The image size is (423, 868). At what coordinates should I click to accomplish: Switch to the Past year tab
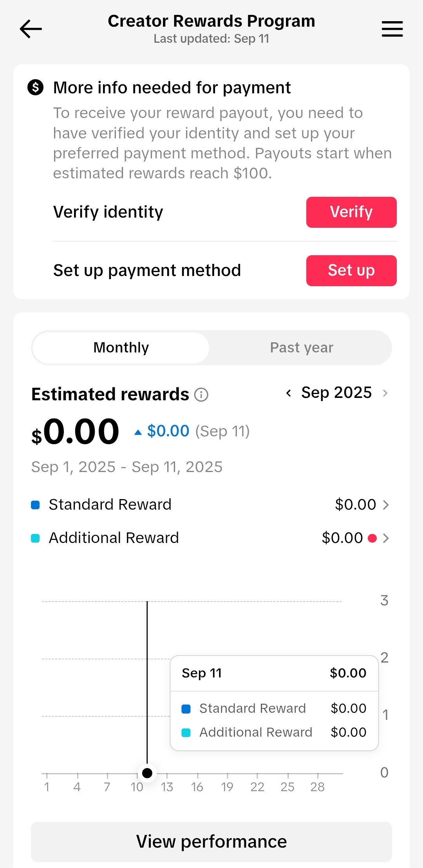(302, 348)
